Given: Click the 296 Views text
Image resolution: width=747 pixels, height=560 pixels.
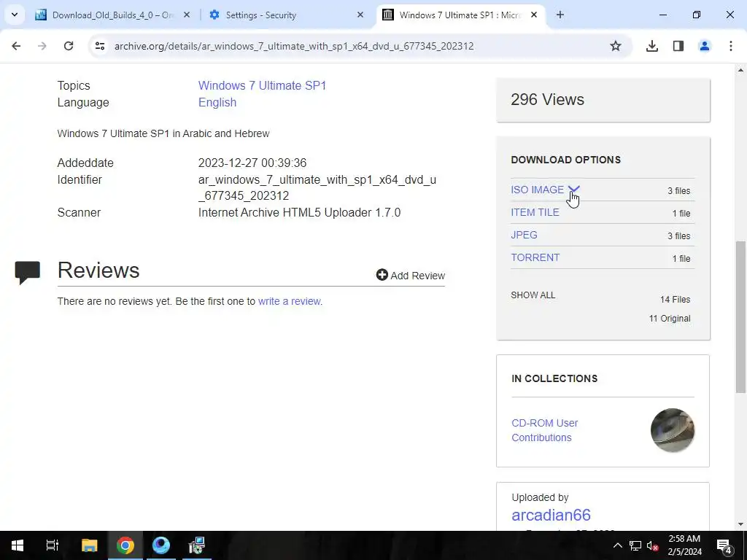Looking at the screenshot, I should click(547, 99).
